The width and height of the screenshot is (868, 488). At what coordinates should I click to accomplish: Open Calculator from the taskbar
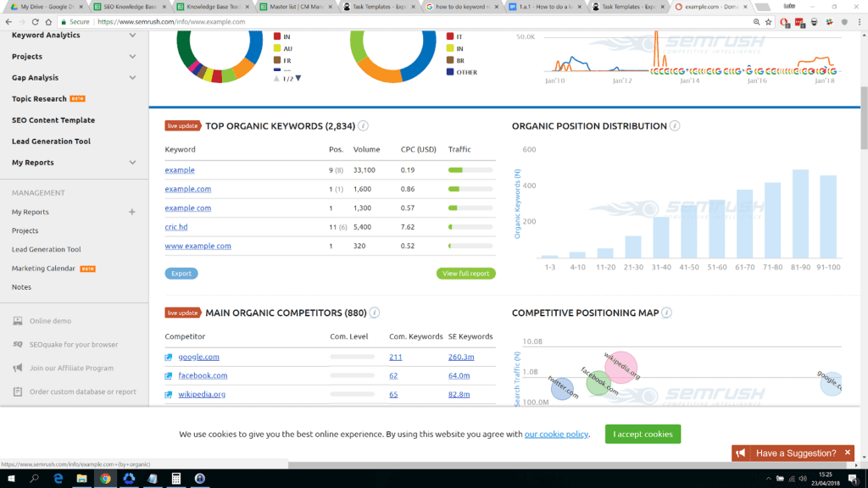click(176, 479)
